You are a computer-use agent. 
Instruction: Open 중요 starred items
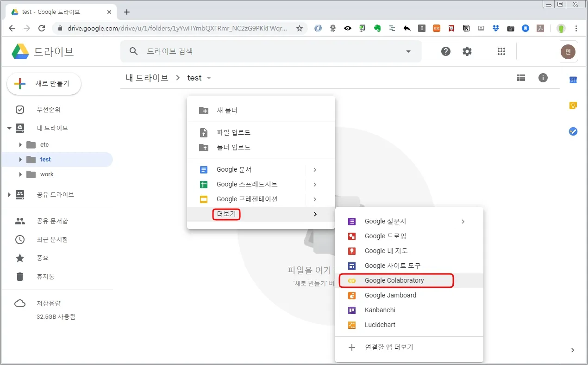[x=56, y=258]
